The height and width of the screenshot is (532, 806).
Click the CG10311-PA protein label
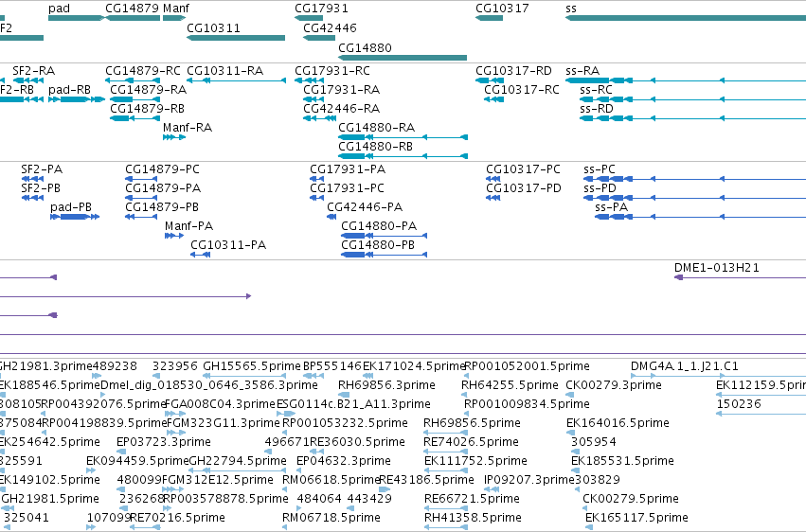pyautogui.click(x=228, y=245)
